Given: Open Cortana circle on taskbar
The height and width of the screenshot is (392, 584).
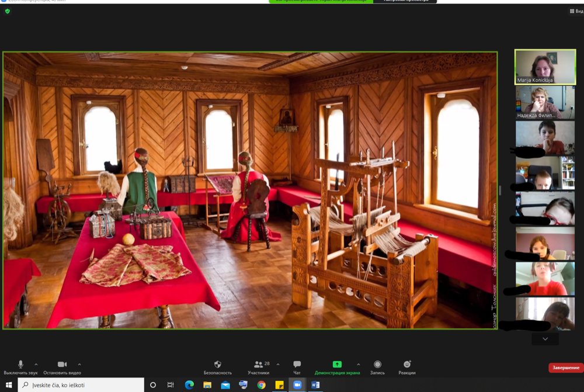Looking at the screenshot, I should pos(152,385).
